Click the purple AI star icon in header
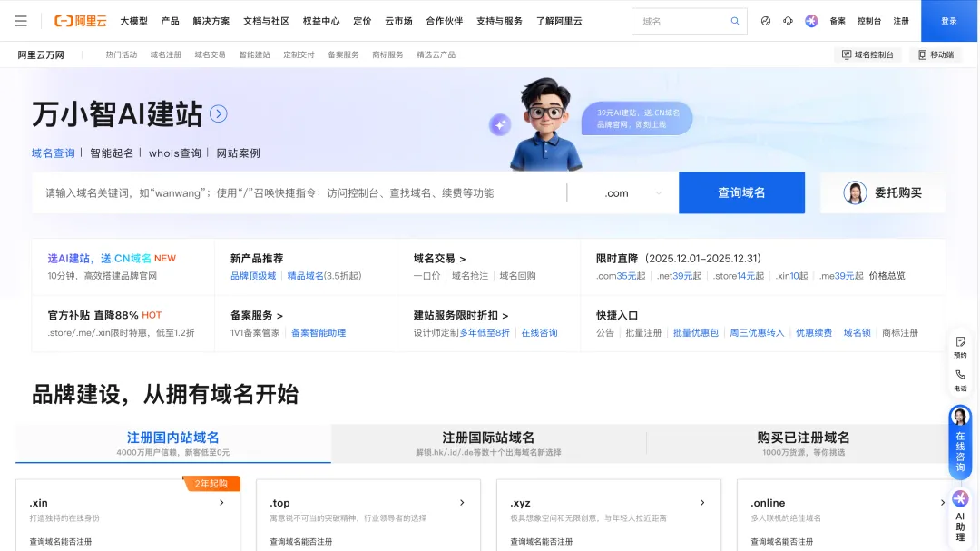The width and height of the screenshot is (980, 551). 811,21
